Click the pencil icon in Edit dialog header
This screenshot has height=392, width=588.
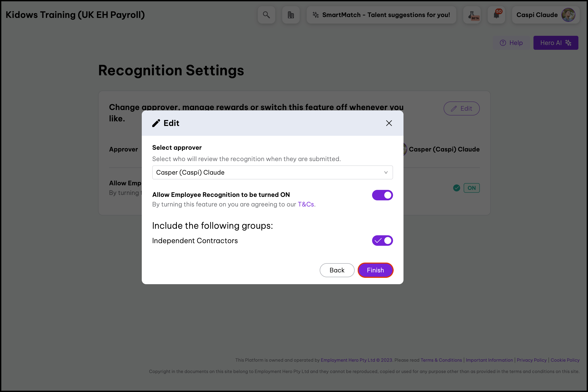point(156,123)
